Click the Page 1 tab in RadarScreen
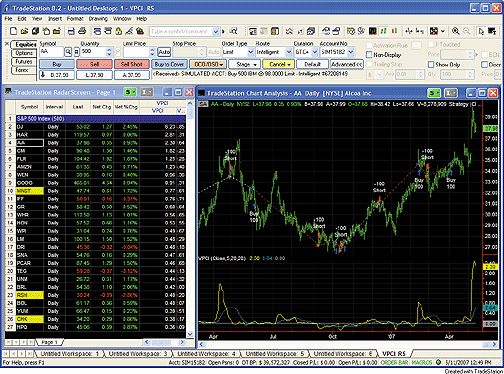Image resolution: width=504 pixels, height=374 pixels. (x=49, y=342)
